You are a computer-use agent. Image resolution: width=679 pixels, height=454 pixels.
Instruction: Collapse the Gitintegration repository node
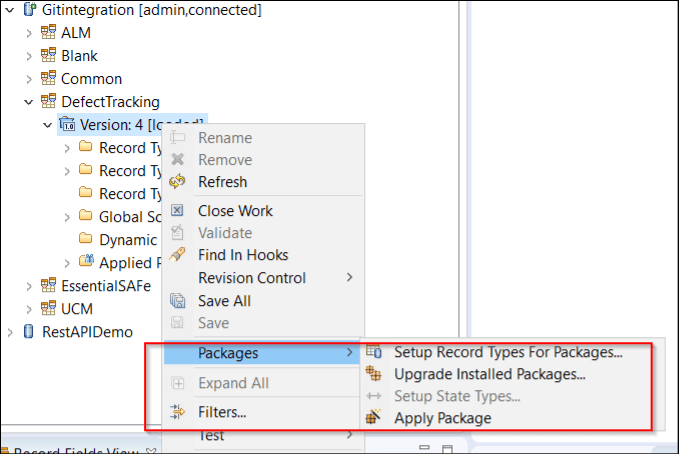(x=10, y=10)
